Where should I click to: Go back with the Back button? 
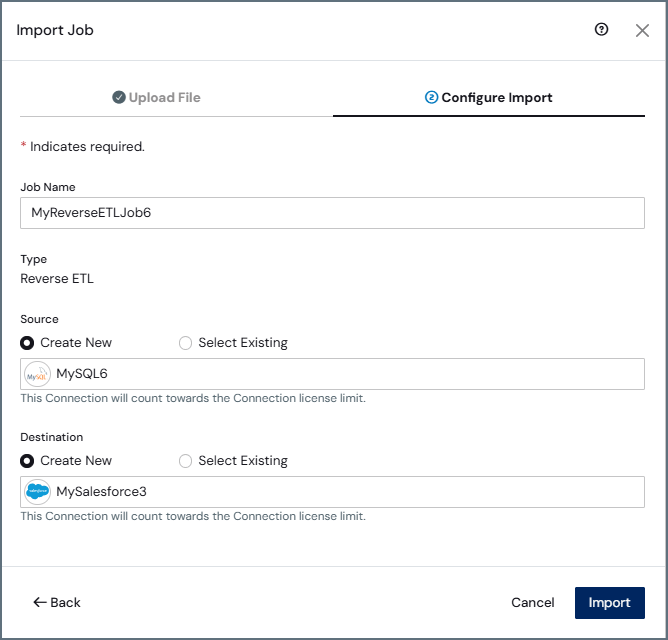click(57, 603)
